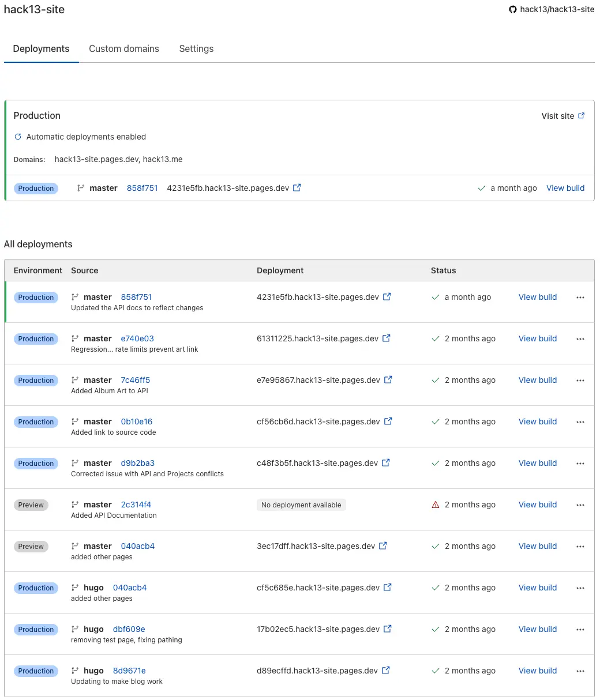Viewport: 600px width, 700px height.
Task: Open more options for failed 2c314f4 deployment
Action: tap(580, 505)
